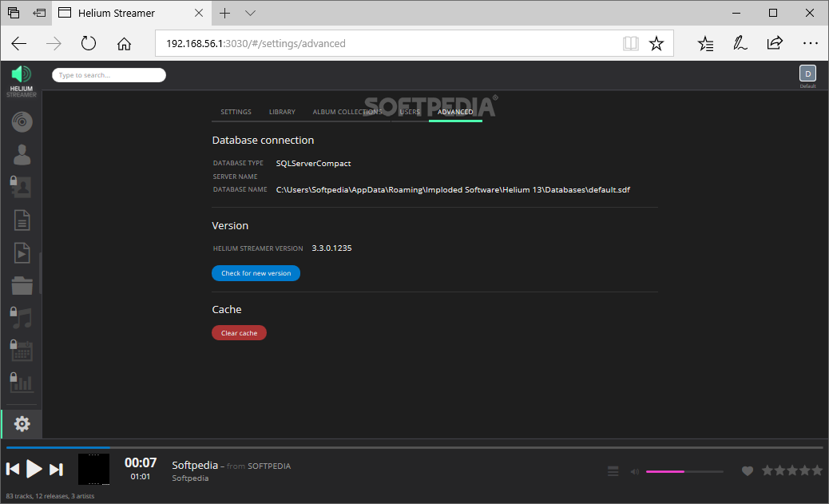Expand the tab previews chevron

coord(251,14)
